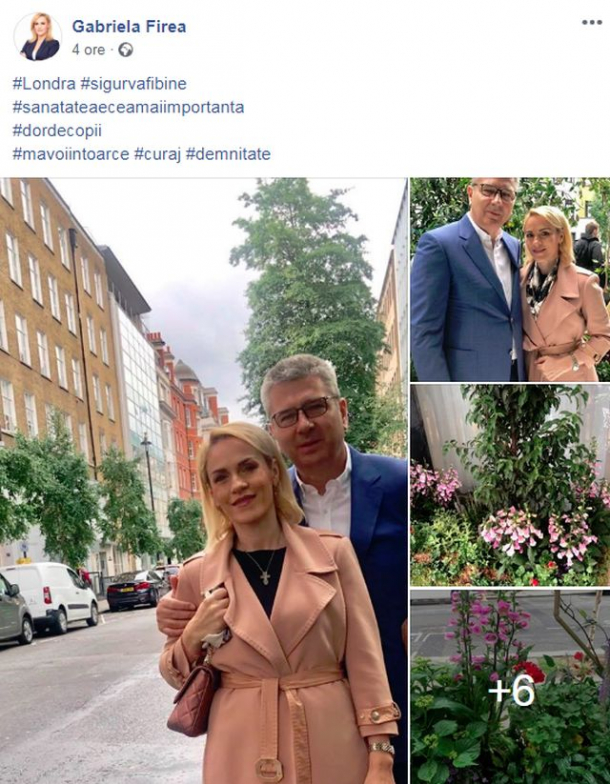610x784 pixels.
Task: Open the #dordecopii hashtag
Action: click(x=57, y=130)
